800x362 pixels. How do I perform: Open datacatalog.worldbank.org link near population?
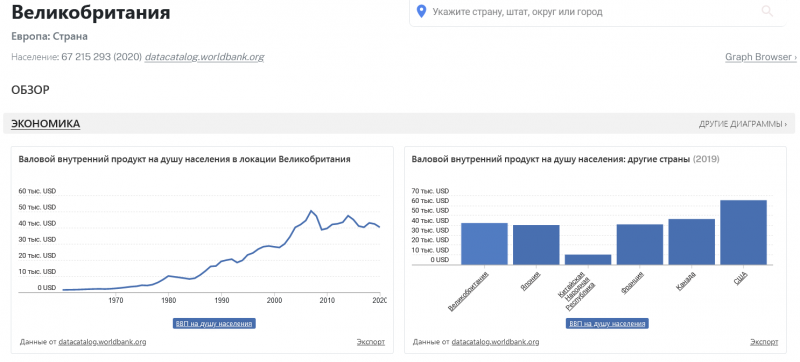pos(205,57)
